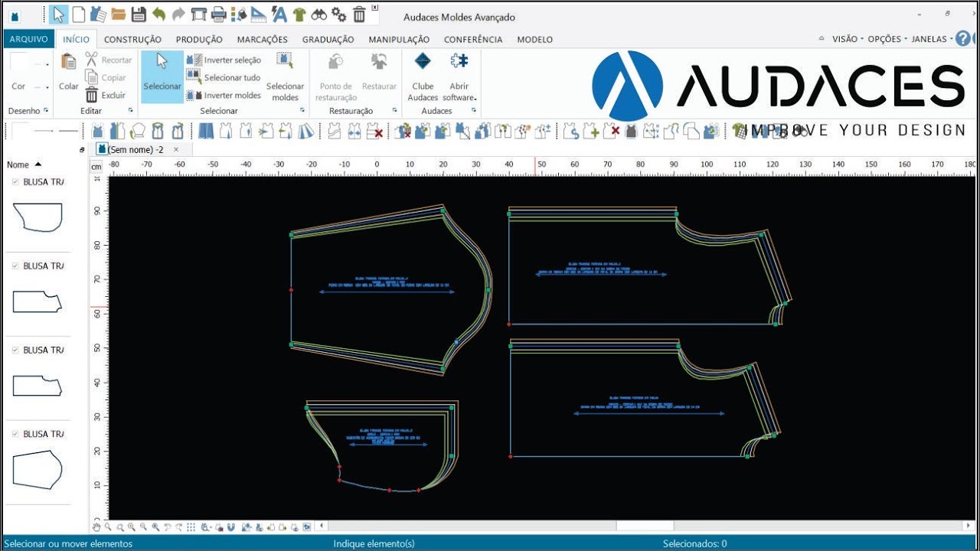Select the ruler measurement tool icon
The image size is (980, 551).
point(258,14)
